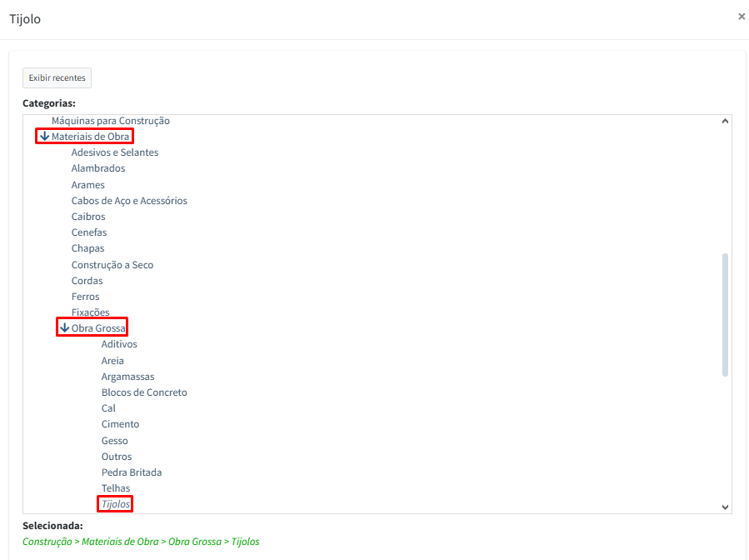Select the Tijolos category
Image resolution: width=749 pixels, height=560 pixels.
click(x=116, y=504)
